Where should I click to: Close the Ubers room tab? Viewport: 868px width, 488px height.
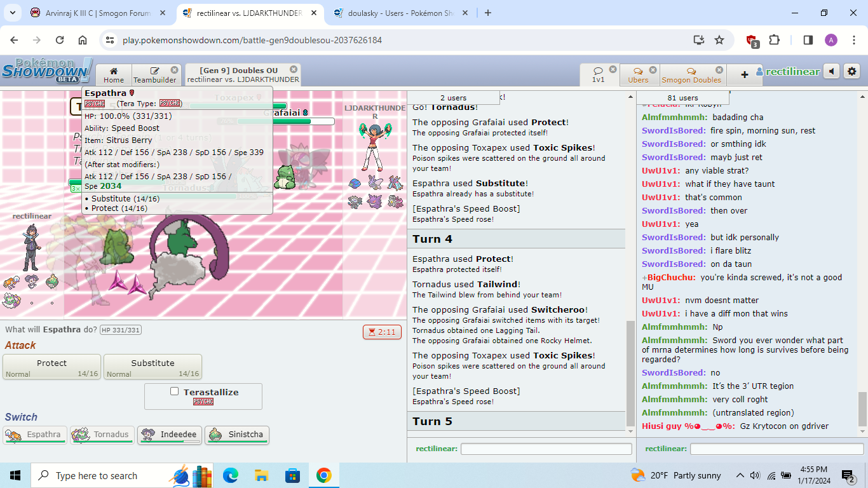653,69
